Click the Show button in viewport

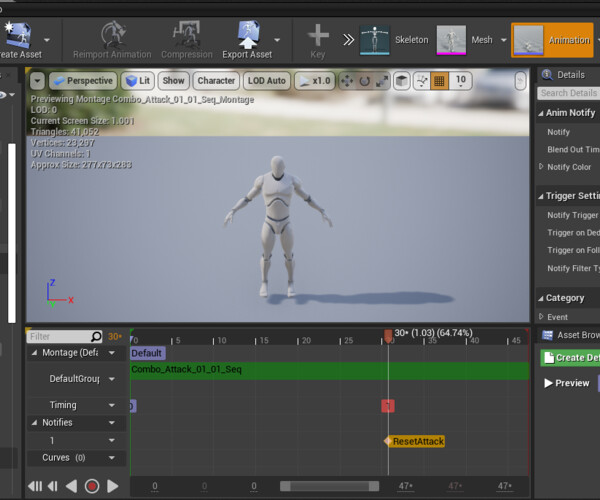[x=174, y=80]
